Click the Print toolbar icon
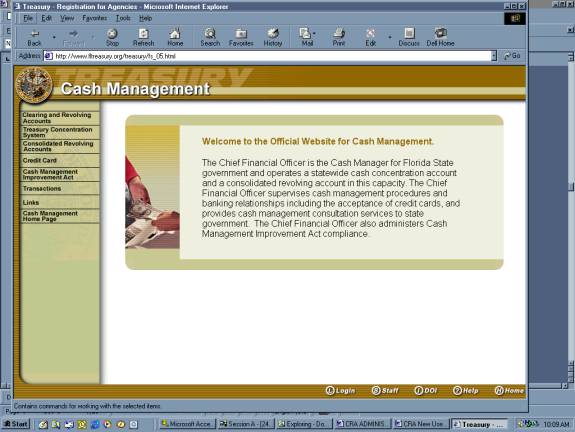575x432 pixels. tap(339, 34)
